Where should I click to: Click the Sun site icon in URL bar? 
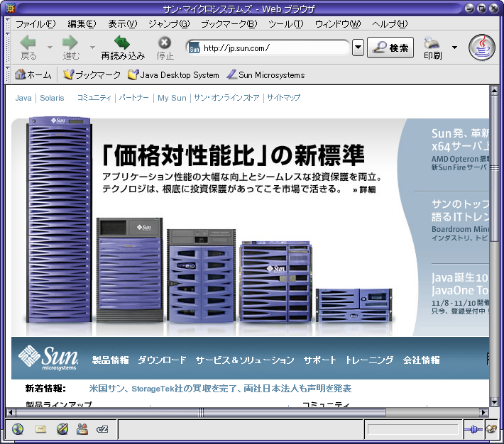194,48
